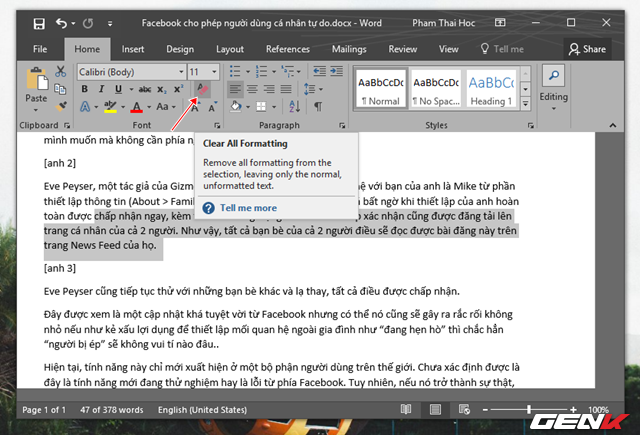640x435 pixels.
Task: Open Text Effects and Typography
Action: 85,107
